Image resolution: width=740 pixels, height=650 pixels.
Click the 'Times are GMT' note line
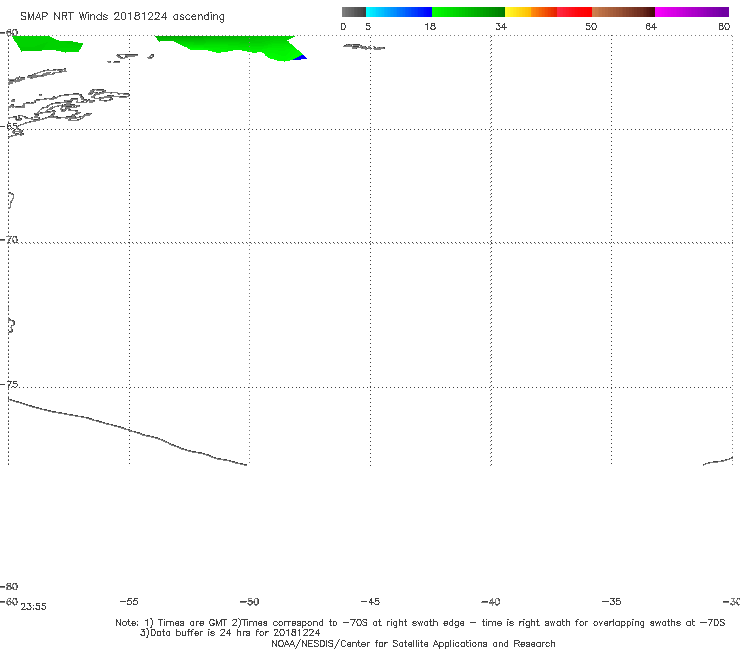click(420, 623)
